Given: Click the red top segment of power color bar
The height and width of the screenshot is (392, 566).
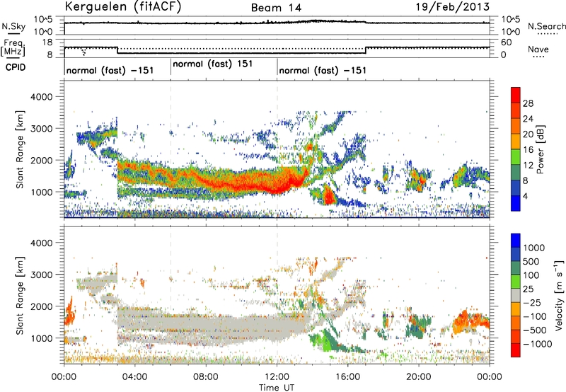Looking at the screenshot, I should point(516,96).
